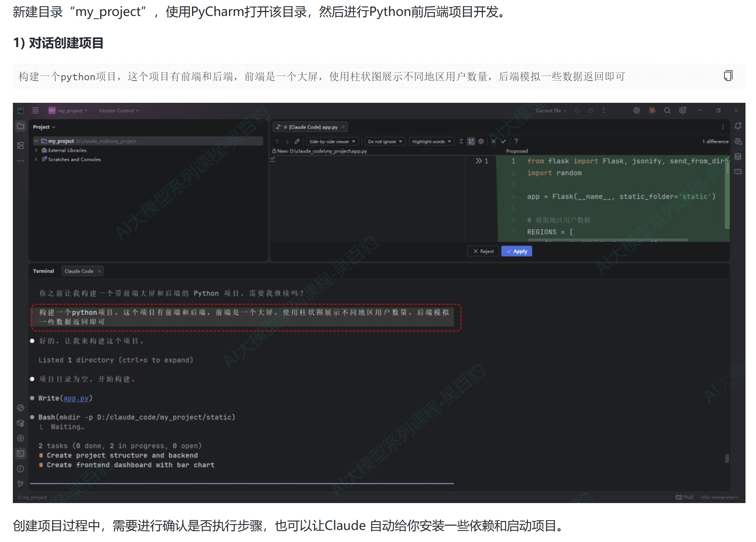Screen dimensions: 756x542
Task: Go to next difference arrow
Action: (x=287, y=141)
